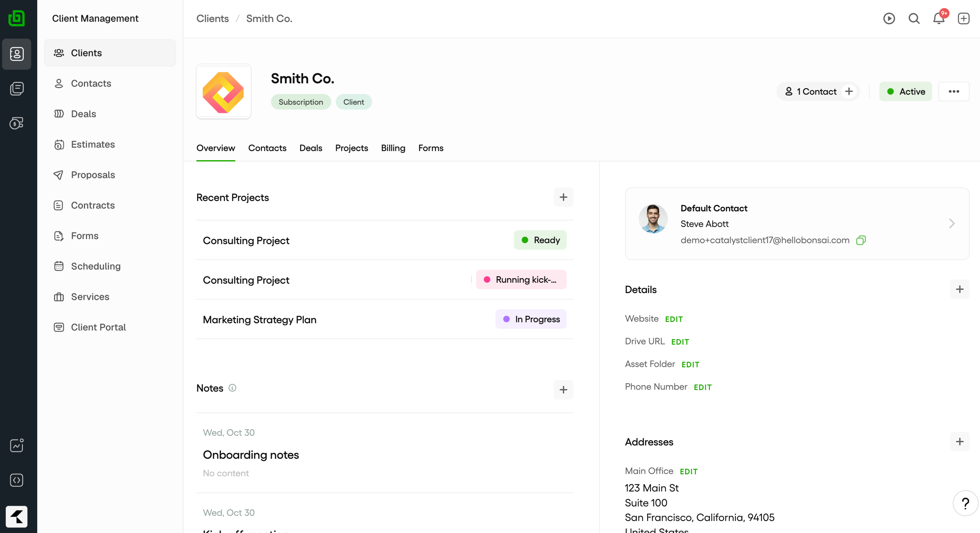Screen dimensions: 980x533
Task: Switch to the Billing tab
Action: click(393, 148)
